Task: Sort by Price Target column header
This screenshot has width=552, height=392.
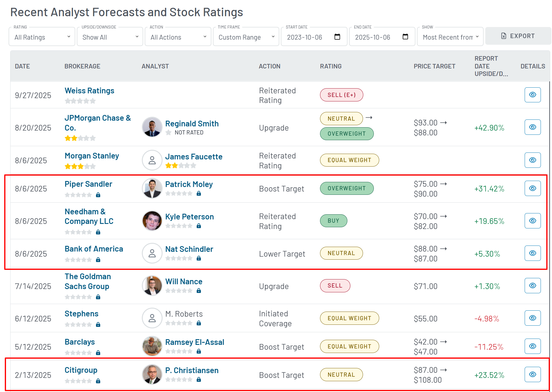Action: click(x=435, y=66)
